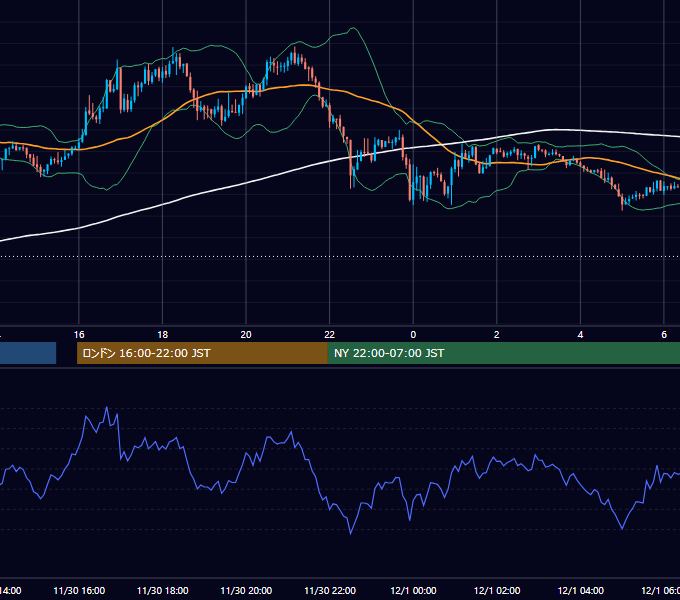The image size is (680, 600).
Task: Click the 12/1 04:00 date label
Action: pyautogui.click(x=581, y=590)
